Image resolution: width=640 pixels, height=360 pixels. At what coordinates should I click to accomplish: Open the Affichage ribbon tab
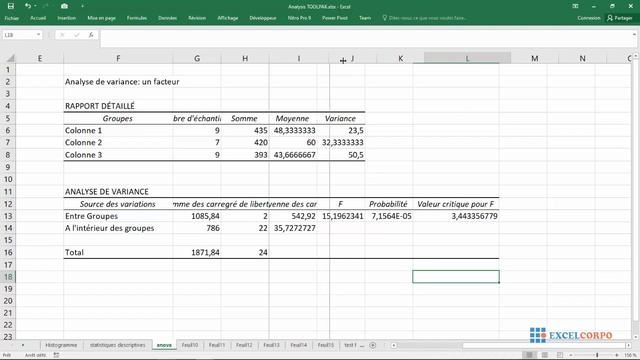tap(228, 18)
